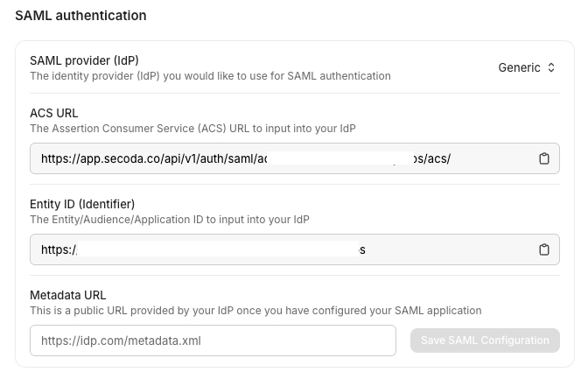Click the SAML provider (IdP) label

click(84, 60)
